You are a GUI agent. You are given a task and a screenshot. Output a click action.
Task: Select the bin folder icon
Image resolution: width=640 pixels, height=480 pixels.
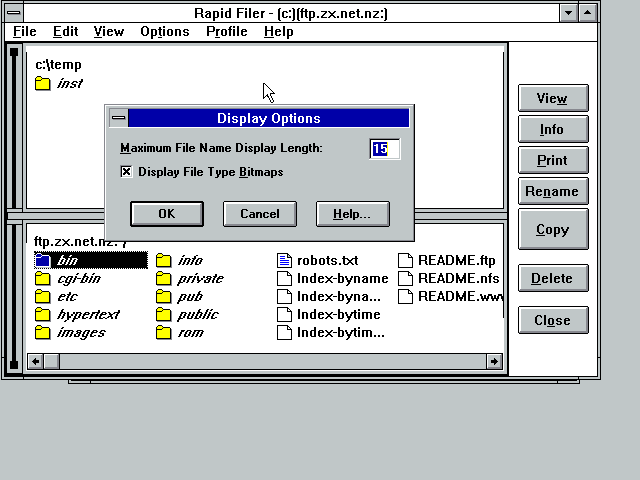click(42, 260)
